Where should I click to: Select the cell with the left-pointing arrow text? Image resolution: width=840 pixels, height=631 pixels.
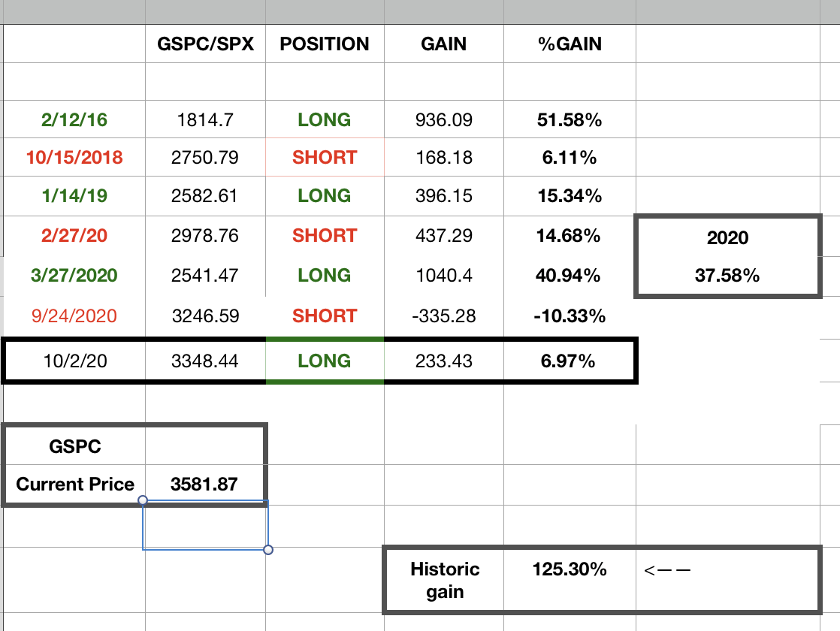point(667,570)
